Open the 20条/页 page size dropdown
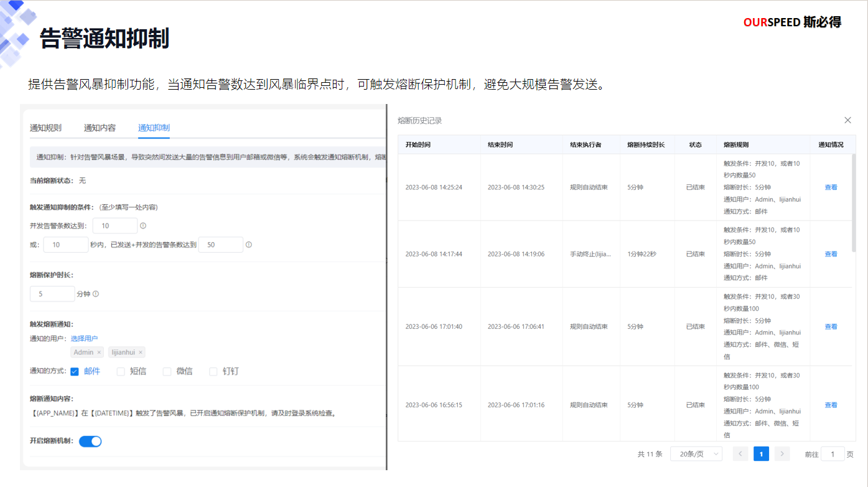The image size is (868, 487). [x=696, y=454]
